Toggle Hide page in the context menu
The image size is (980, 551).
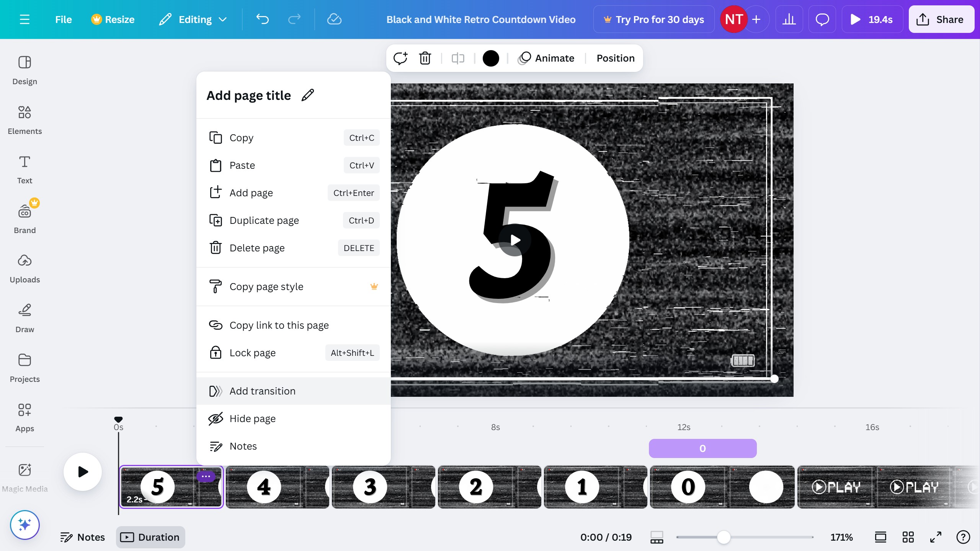click(x=253, y=419)
